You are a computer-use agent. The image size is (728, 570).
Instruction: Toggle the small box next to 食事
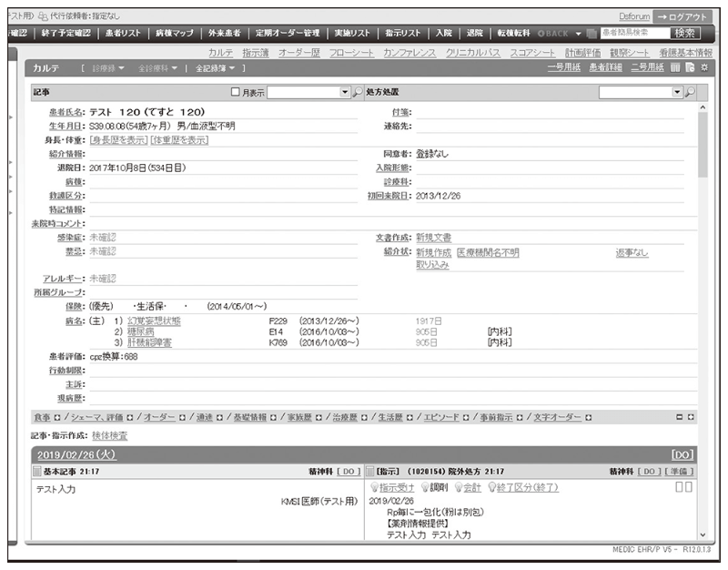click(57, 417)
